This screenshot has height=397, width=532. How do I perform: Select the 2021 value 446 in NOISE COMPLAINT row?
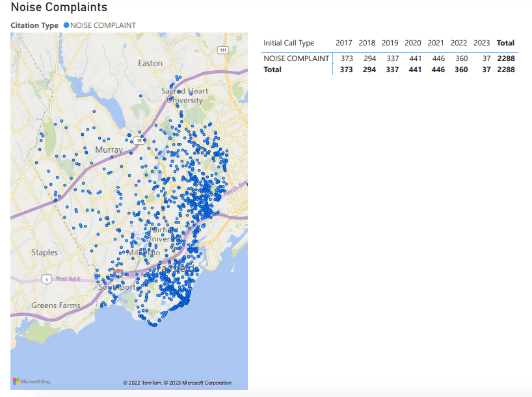click(x=438, y=58)
